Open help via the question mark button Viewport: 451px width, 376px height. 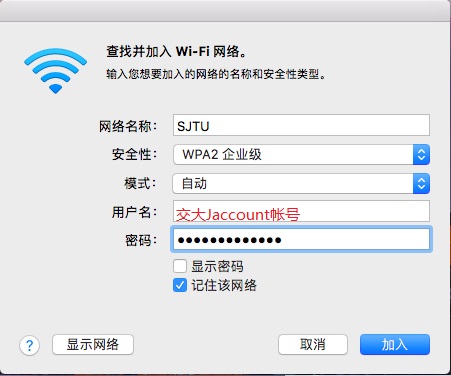(x=30, y=345)
